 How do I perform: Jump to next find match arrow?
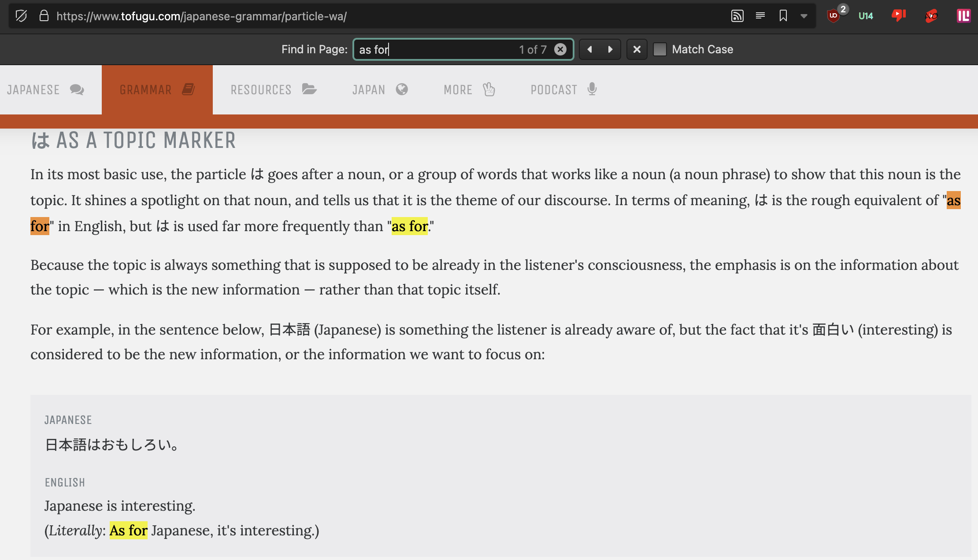pyautogui.click(x=610, y=49)
